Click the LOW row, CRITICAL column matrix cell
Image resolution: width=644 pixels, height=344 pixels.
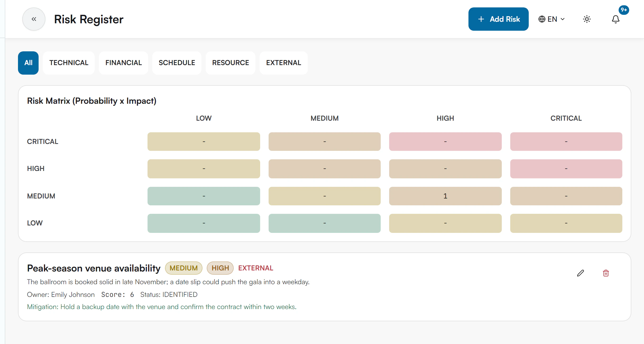coord(566,223)
